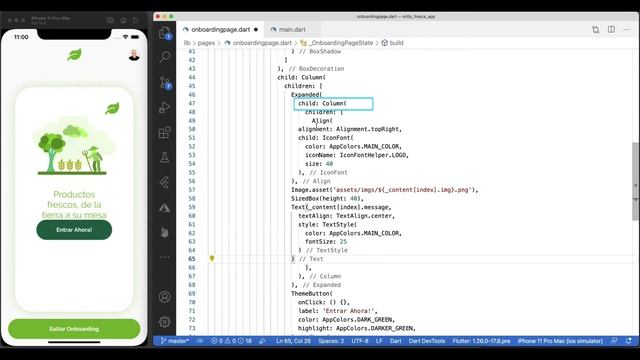The width and height of the screenshot is (640, 360).
Task: Change line ending via LF in status bar
Action: (379, 341)
